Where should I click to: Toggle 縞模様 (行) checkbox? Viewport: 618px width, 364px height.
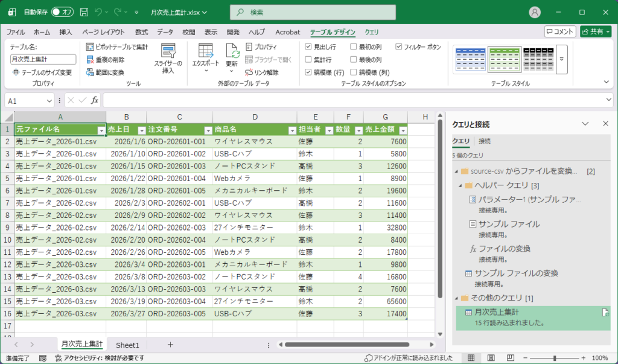[x=308, y=72]
